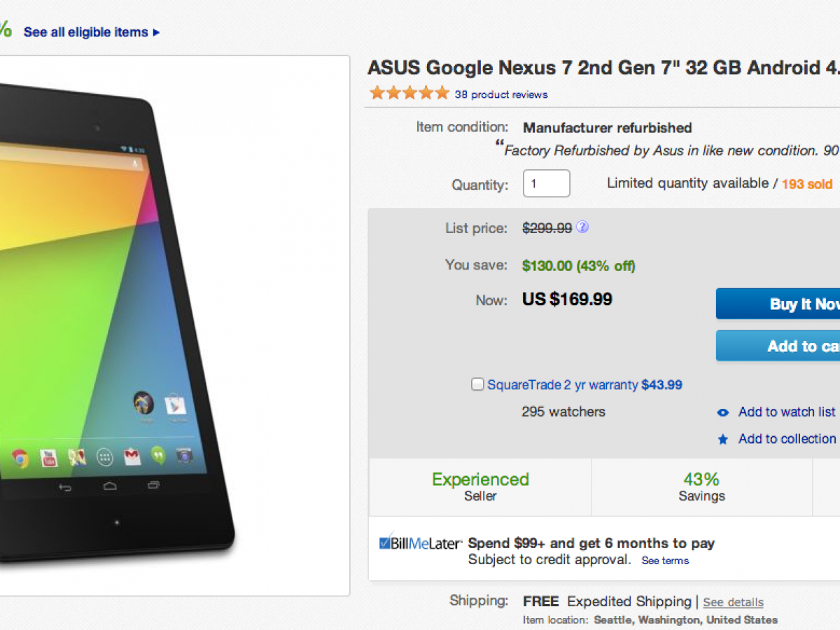Click the eye icon for watch list

pos(723,412)
